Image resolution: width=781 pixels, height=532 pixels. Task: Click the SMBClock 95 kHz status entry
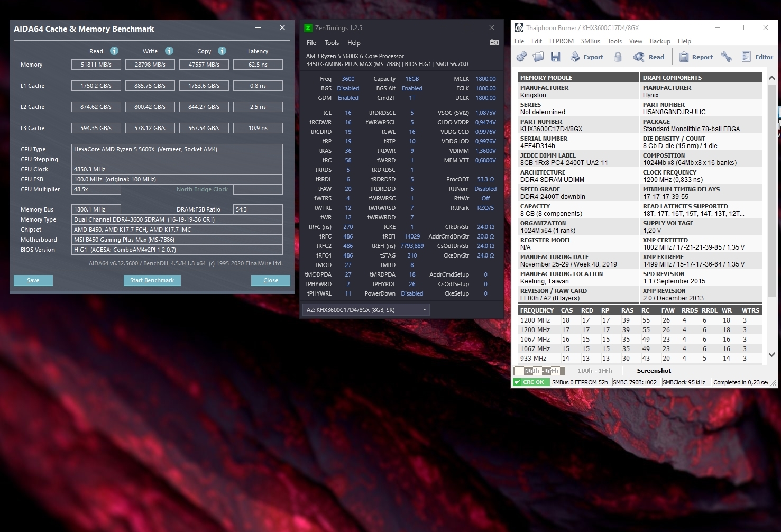[684, 382]
